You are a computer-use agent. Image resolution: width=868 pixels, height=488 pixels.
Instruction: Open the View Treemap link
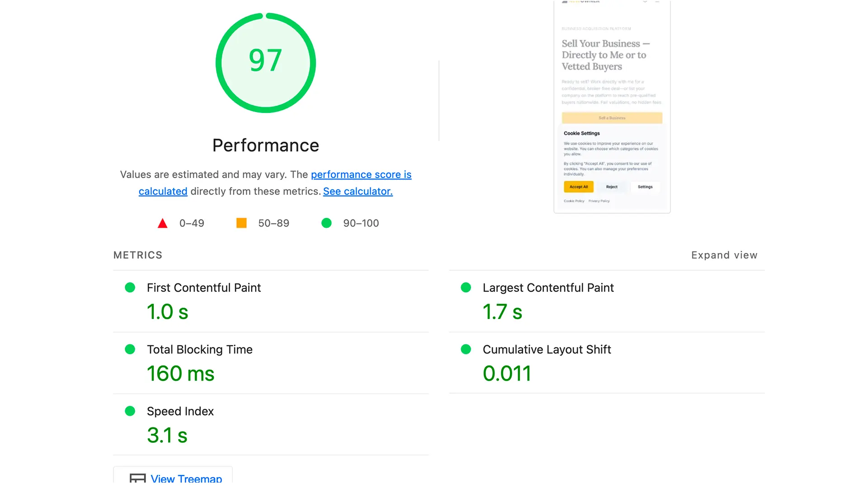(187, 478)
